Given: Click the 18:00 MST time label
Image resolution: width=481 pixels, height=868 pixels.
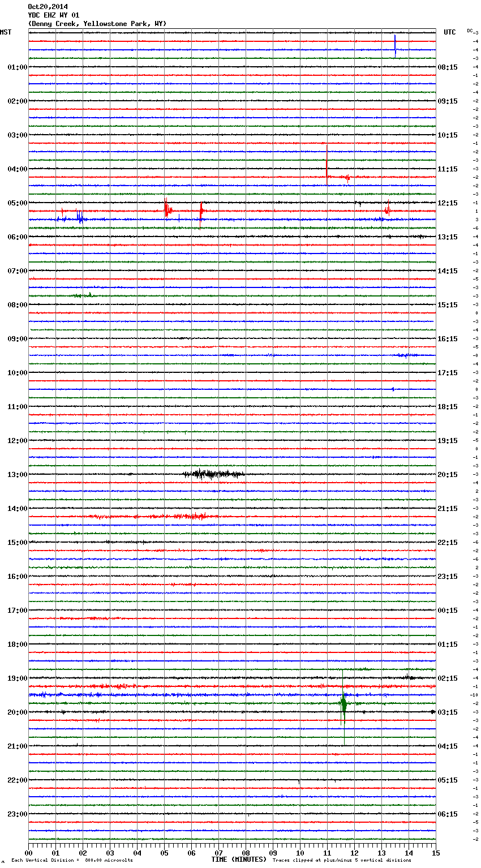Looking at the screenshot, I should pos(17,644).
